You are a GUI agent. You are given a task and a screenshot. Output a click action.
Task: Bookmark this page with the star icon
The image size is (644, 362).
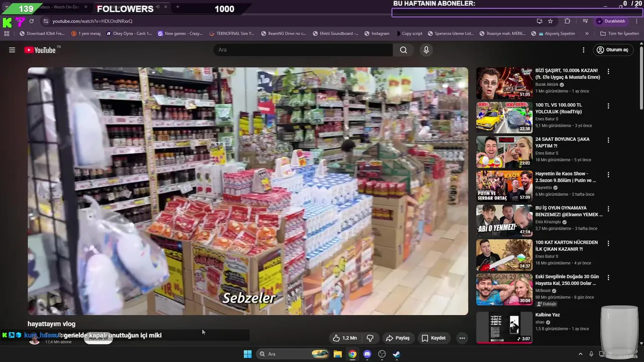pos(550,21)
